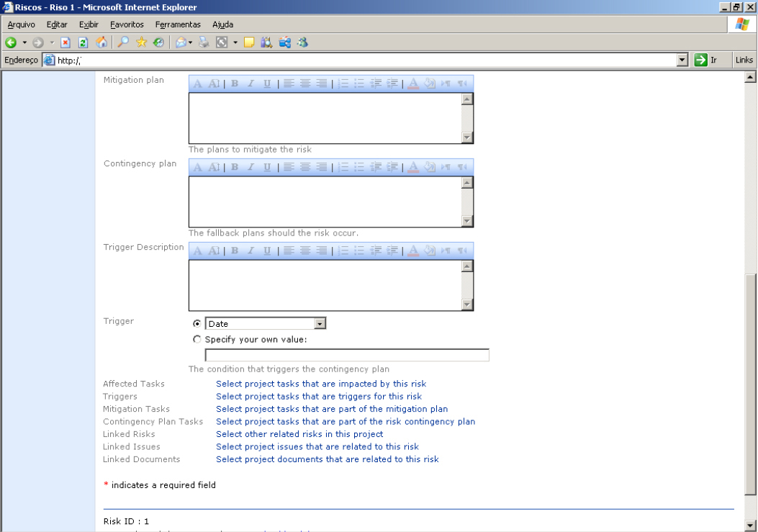Viewport: 758px width, 532px height.
Task: Open the Editar menu
Action: pos(57,24)
